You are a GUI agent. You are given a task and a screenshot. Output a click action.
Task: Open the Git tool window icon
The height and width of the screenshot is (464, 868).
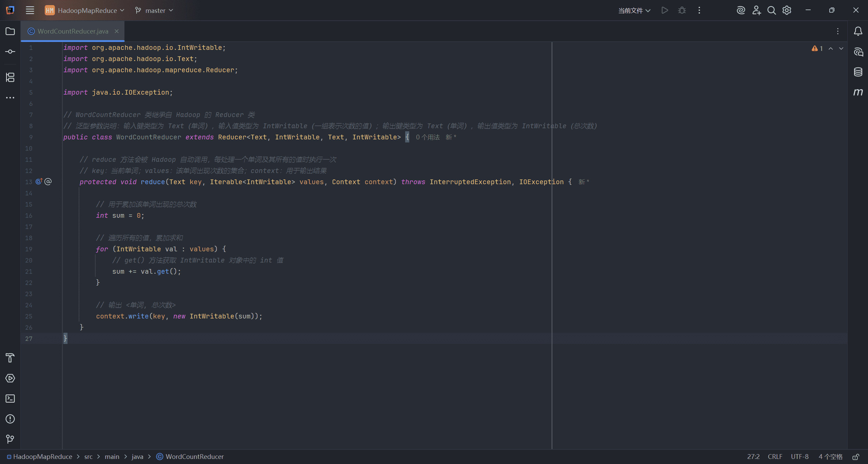[x=10, y=439]
